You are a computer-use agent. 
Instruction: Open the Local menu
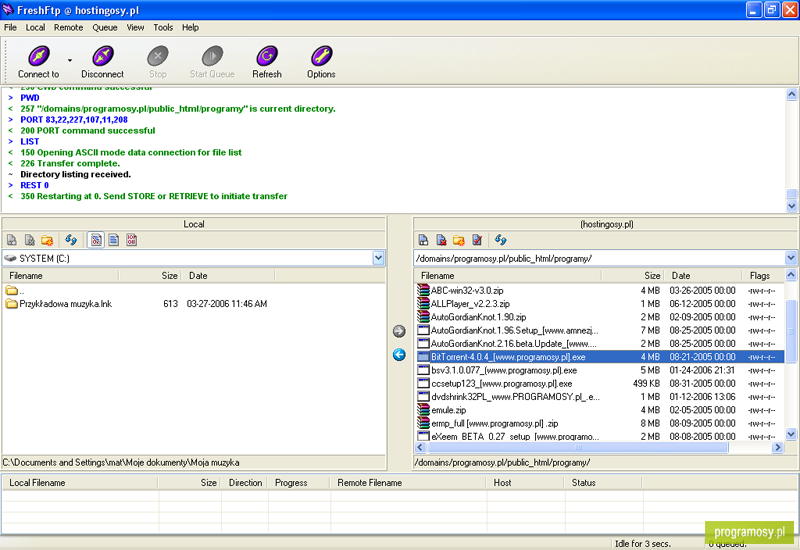[35, 28]
